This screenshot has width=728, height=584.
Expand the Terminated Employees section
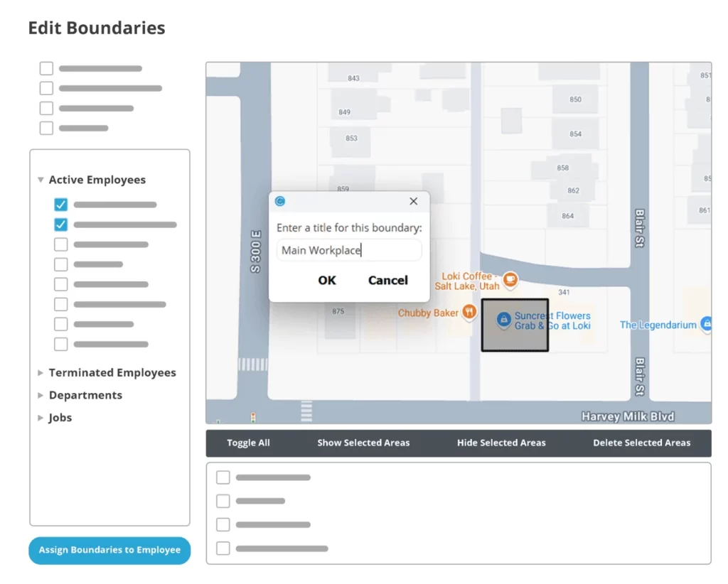41,372
